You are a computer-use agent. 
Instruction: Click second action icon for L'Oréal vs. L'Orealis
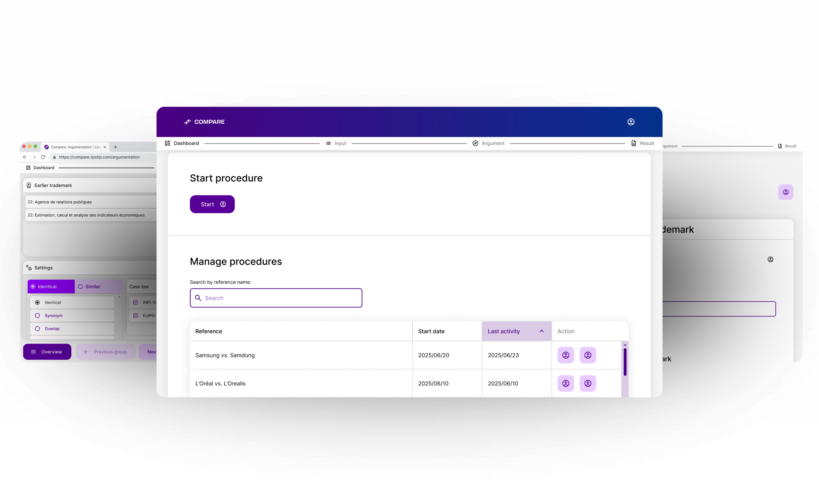coord(587,383)
